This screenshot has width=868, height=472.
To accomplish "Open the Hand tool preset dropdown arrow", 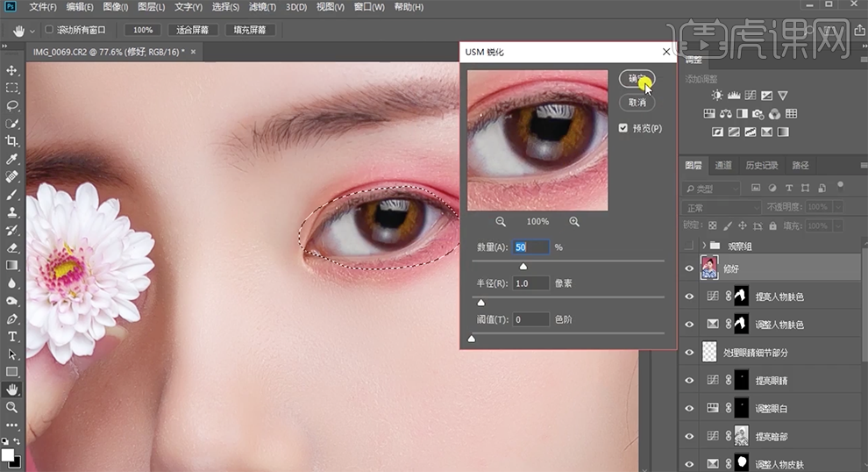I will tap(32, 31).
